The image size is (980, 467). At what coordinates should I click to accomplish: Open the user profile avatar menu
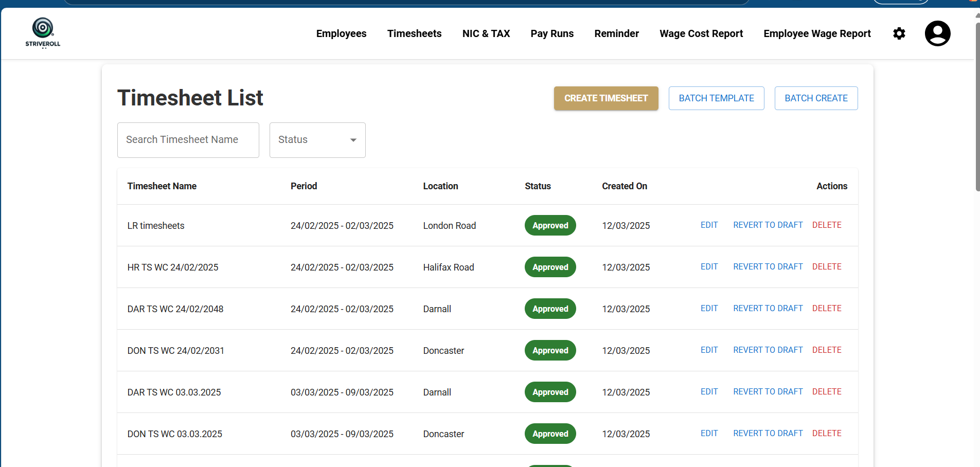click(x=937, y=33)
